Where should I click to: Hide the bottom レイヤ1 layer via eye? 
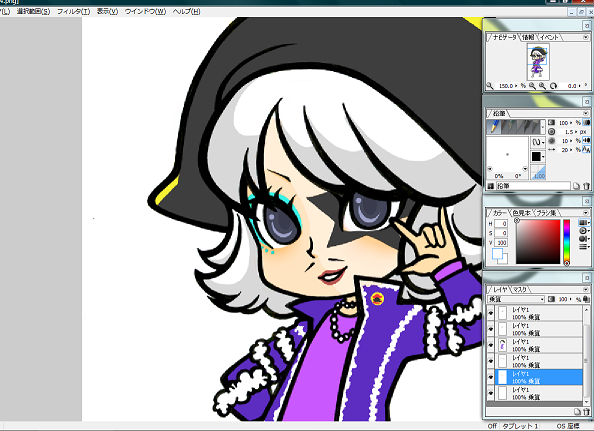(491, 393)
